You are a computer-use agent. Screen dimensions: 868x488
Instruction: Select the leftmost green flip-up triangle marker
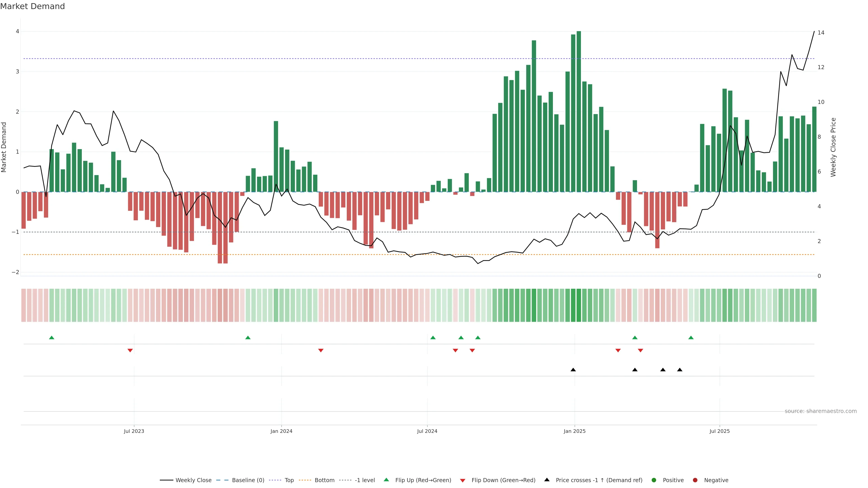tap(52, 338)
